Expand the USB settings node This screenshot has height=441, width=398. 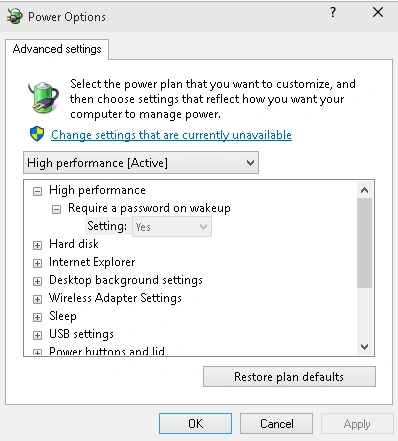37,335
